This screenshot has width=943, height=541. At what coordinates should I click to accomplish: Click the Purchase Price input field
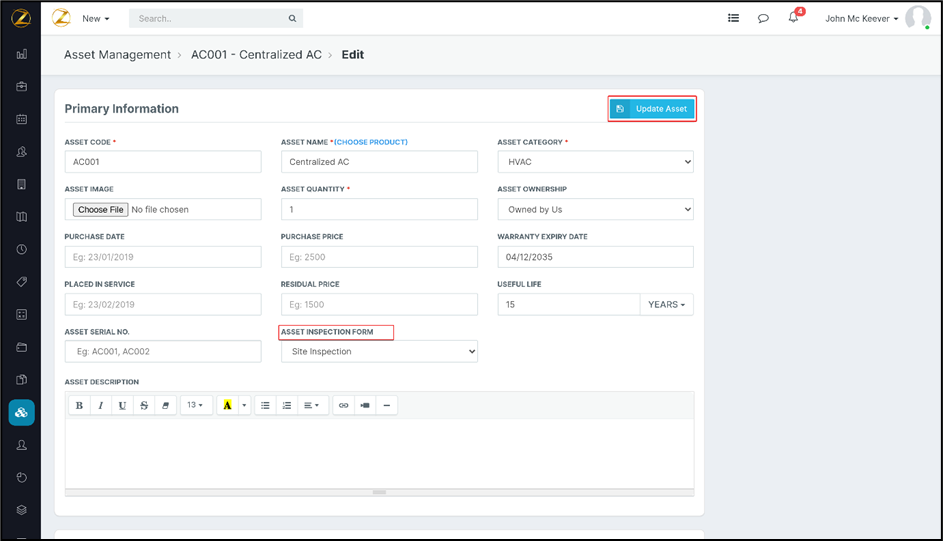click(379, 257)
